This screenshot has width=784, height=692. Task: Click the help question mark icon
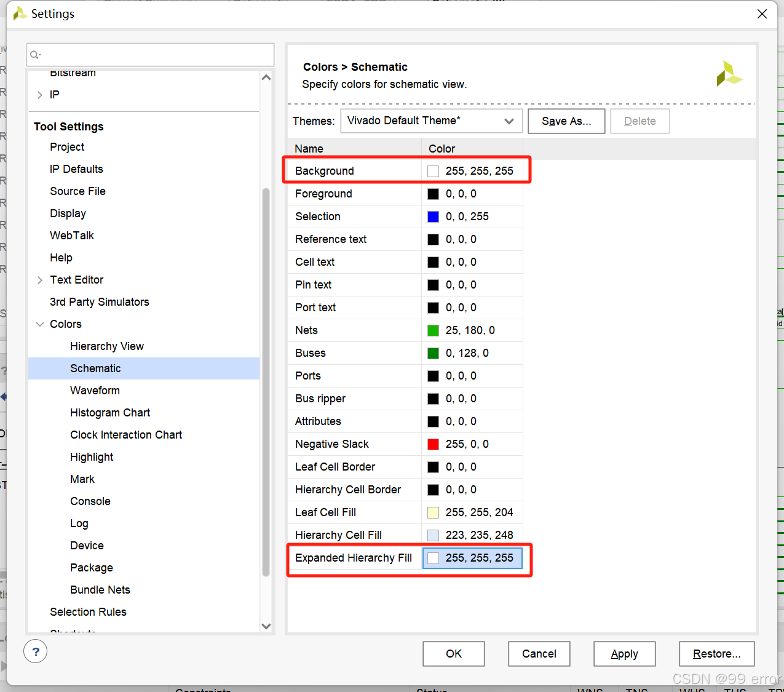click(36, 651)
